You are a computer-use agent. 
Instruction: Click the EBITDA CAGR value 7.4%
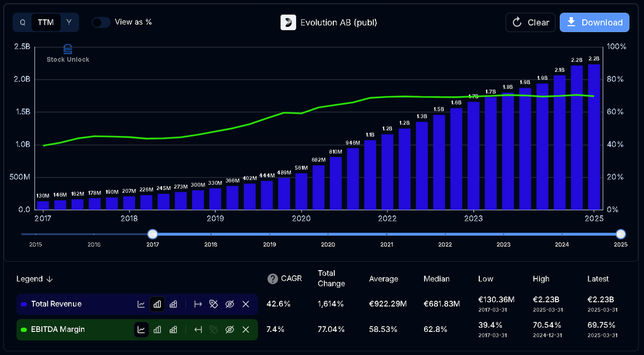[x=276, y=329]
